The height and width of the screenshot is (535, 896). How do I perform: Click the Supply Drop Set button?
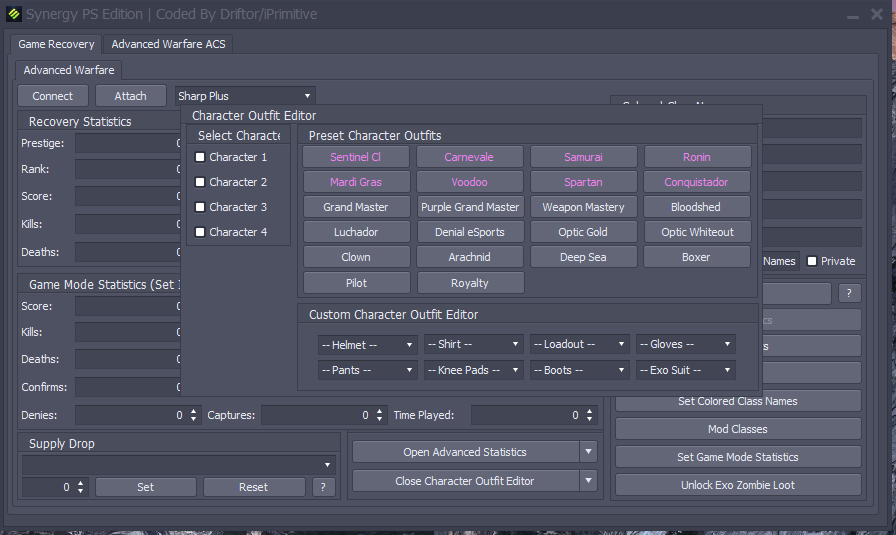(146, 487)
